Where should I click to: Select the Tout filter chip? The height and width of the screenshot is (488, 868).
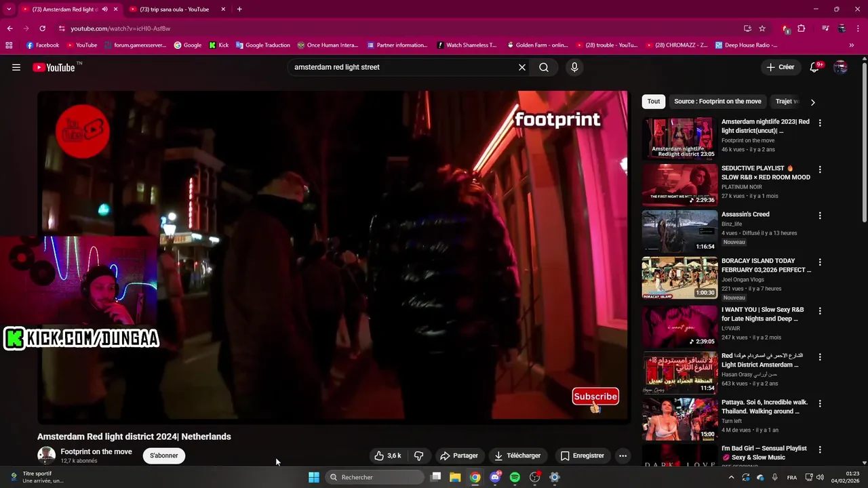pyautogui.click(x=654, y=102)
